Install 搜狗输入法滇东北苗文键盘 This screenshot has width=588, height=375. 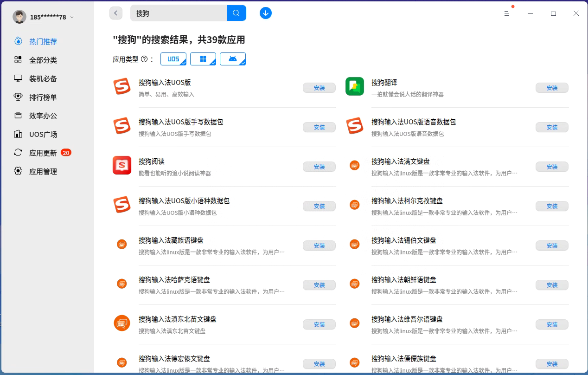pos(319,324)
